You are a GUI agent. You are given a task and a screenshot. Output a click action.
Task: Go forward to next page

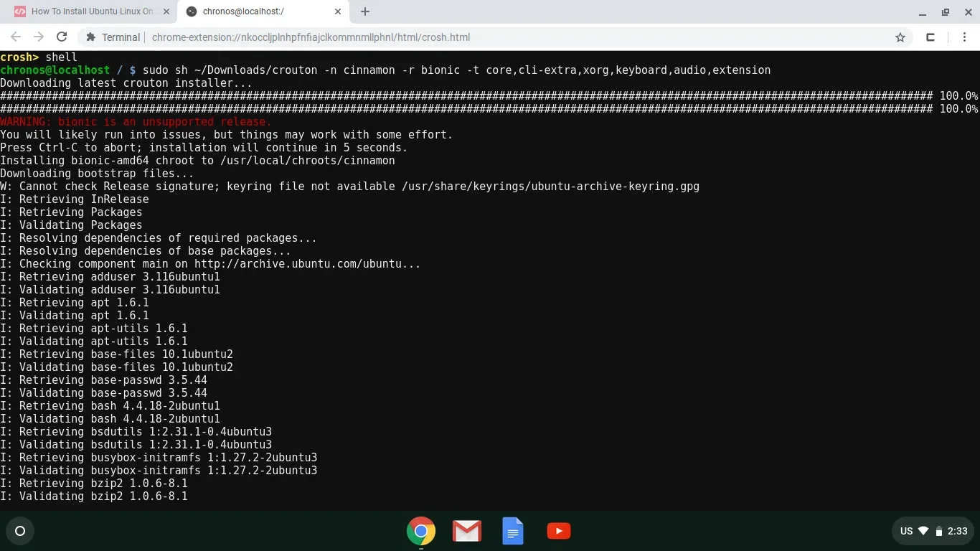[x=39, y=37]
